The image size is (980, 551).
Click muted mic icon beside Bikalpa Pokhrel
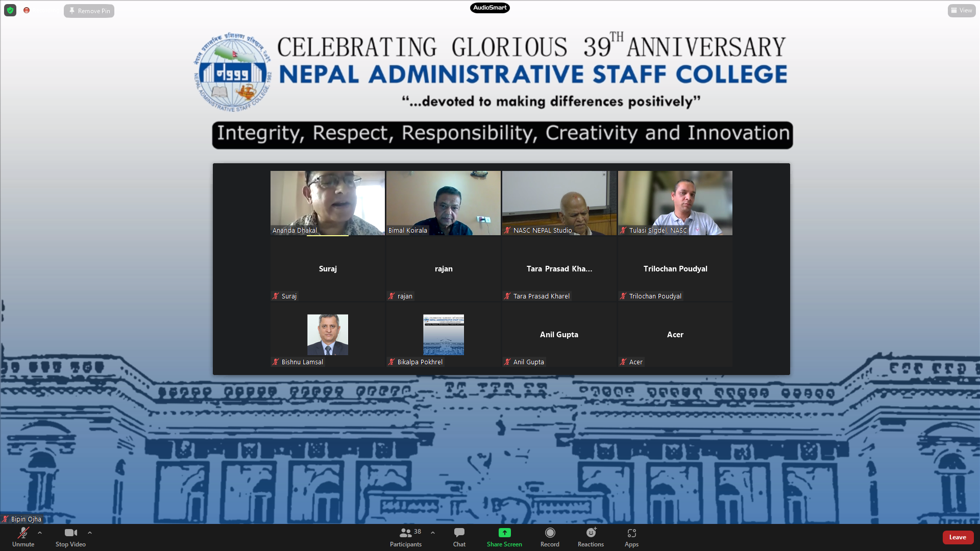coord(391,362)
